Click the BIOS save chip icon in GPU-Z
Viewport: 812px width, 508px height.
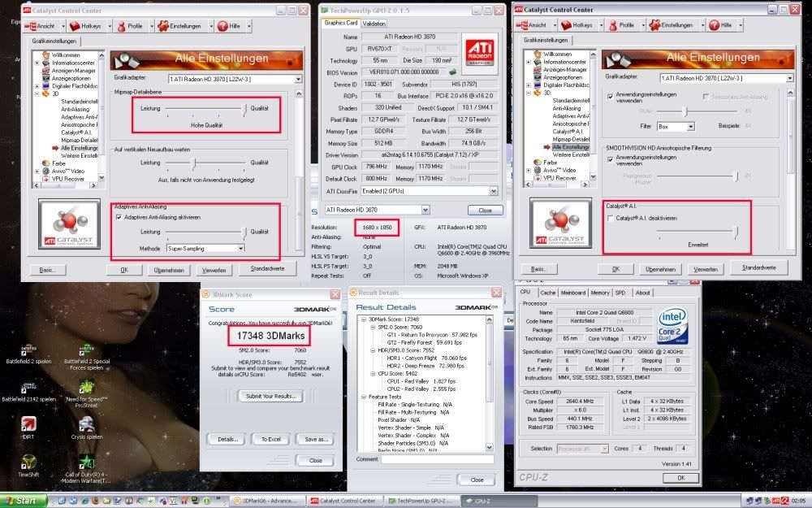point(452,72)
